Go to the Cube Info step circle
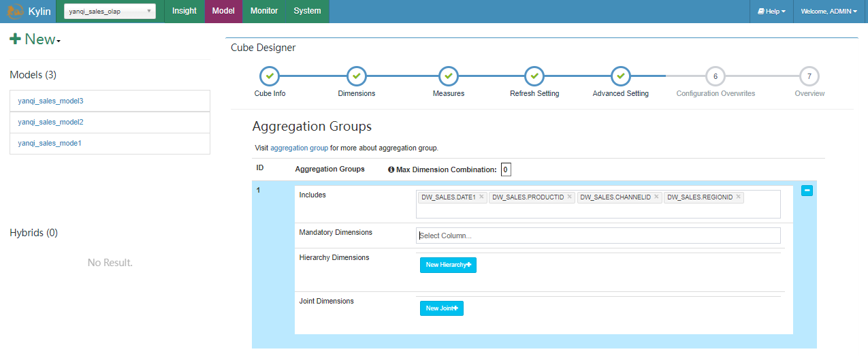Image resolution: width=868 pixels, height=356 pixels. 270,76
